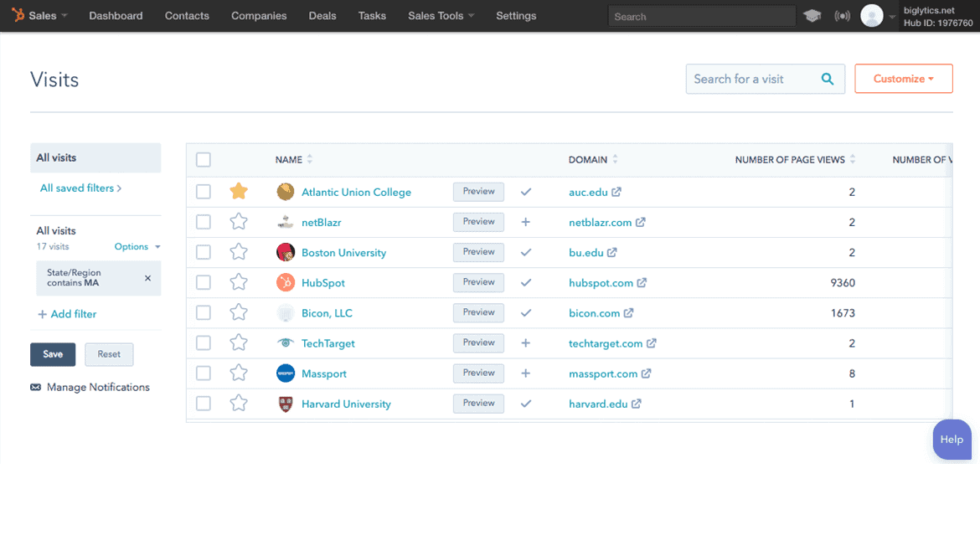Screen dimensions: 980x551
Task: Open external link icon beside harvard.edu
Action: (x=637, y=404)
